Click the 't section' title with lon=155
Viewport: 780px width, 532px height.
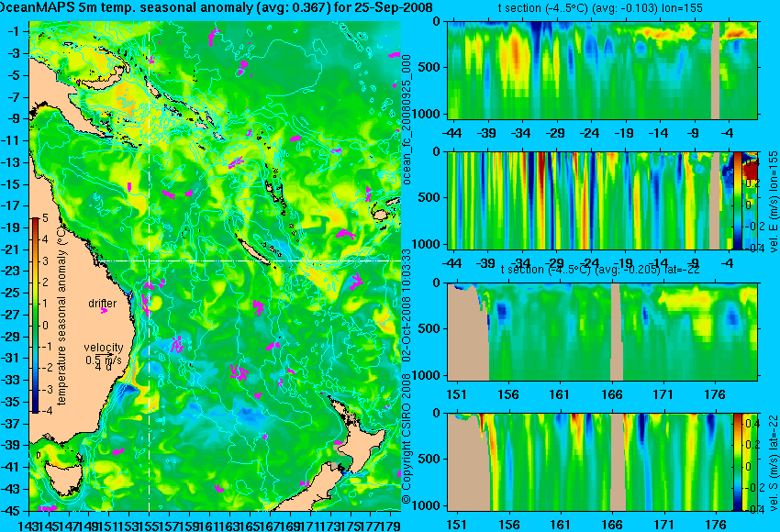point(600,8)
